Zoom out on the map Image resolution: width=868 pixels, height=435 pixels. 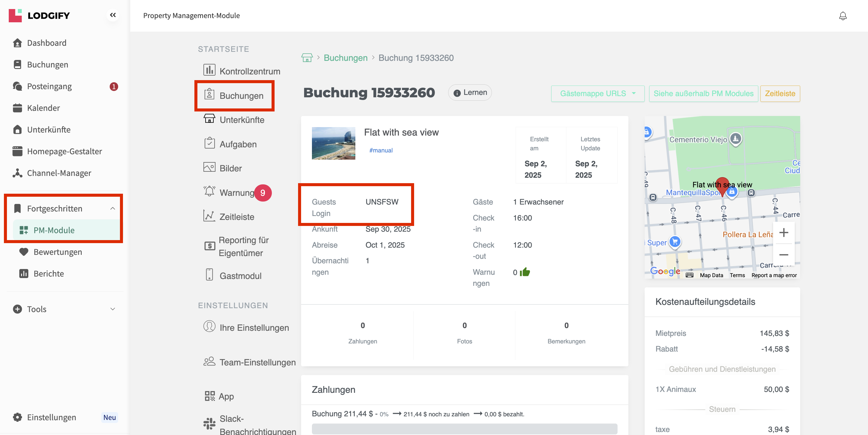click(x=783, y=255)
